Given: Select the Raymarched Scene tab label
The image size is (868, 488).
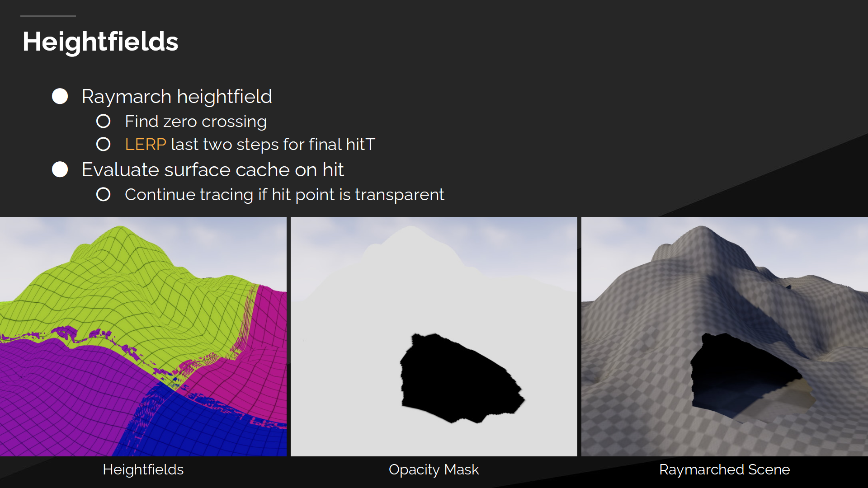Looking at the screenshot, I should pyautogui.click(x=723, y=471).
